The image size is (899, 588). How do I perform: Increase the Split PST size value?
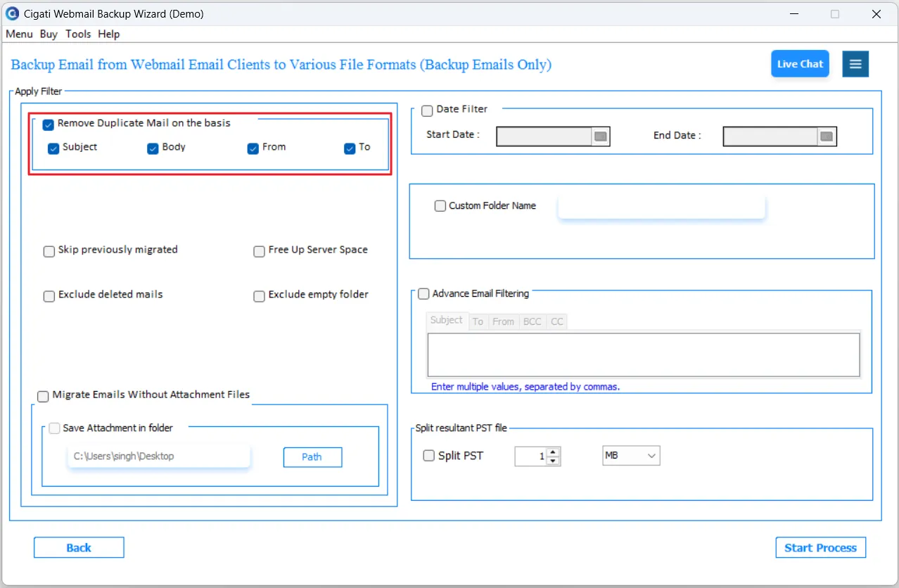pos(553,452)
